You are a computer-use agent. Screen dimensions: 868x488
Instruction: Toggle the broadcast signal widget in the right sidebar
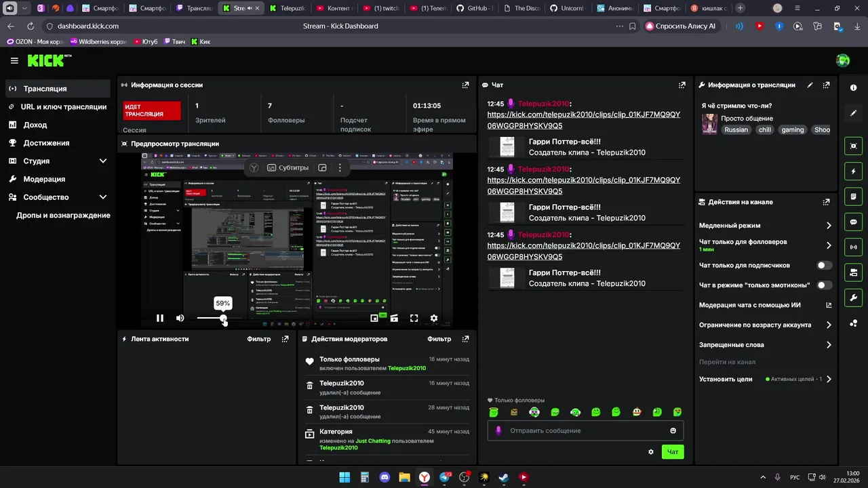854,247
